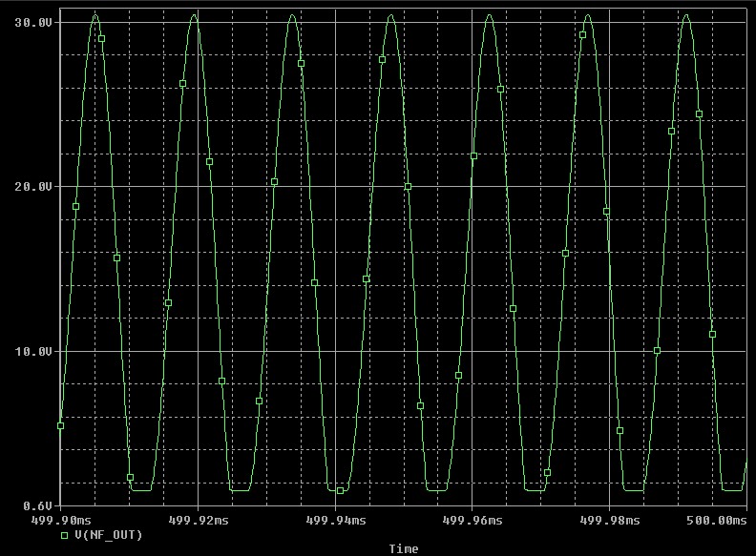Click the 0.6V y-axis label

pos(37,505)
